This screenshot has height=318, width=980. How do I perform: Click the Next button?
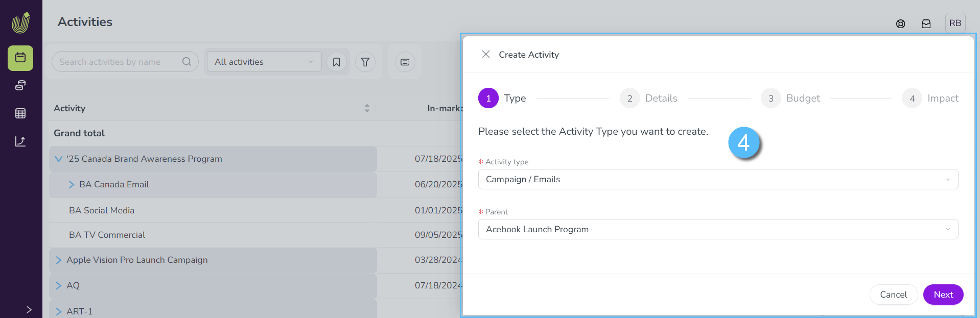[943, 295]
